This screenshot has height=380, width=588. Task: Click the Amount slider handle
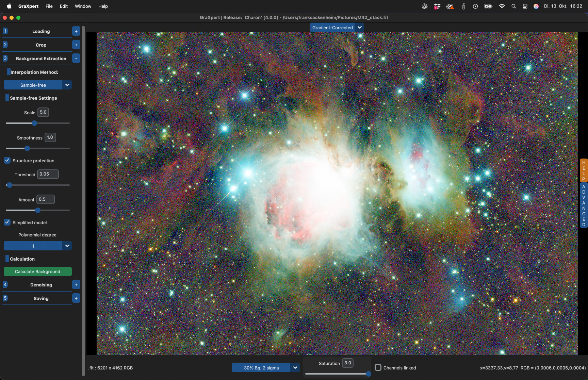(38, 210)
